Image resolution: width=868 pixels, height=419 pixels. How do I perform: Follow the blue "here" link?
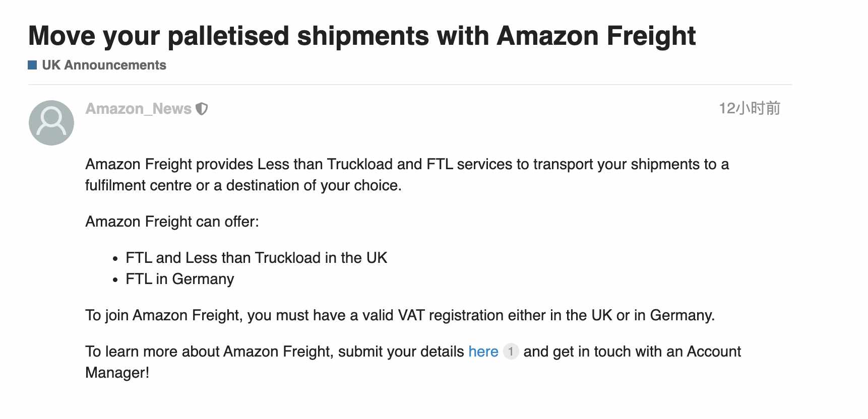[x=483, y=352]
